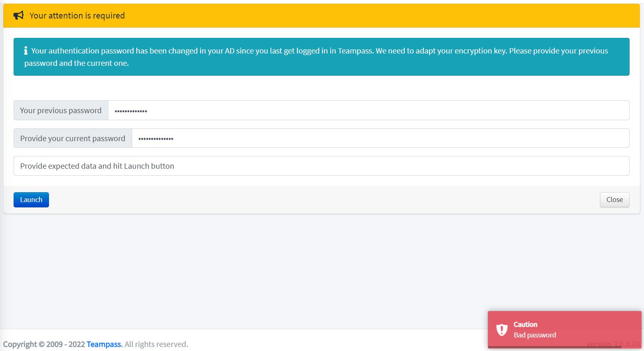Viewport: 644px width, 351px height.
Task: Click the copyright 2009 - 2022 text
Action: click(x=44, y=344)
